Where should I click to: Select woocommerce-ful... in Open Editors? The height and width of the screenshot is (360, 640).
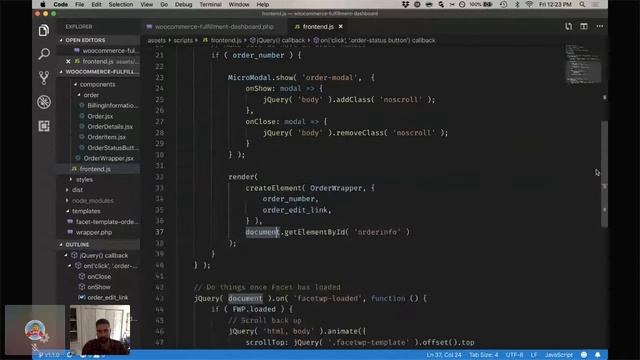pyautogui.click(x=110, y=51)
